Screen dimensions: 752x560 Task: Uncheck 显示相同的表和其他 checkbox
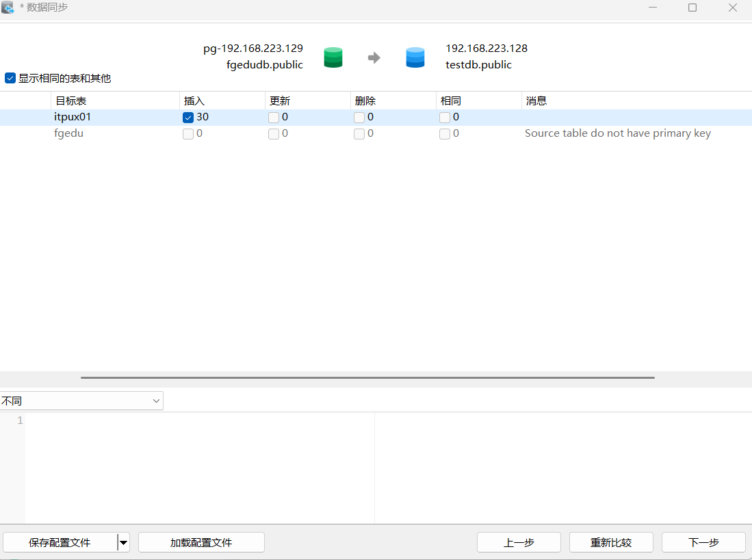[x=10, y=78]
